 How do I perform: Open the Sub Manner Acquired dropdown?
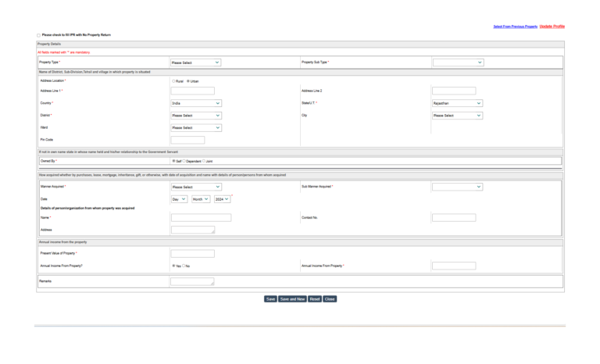point(457,187)
